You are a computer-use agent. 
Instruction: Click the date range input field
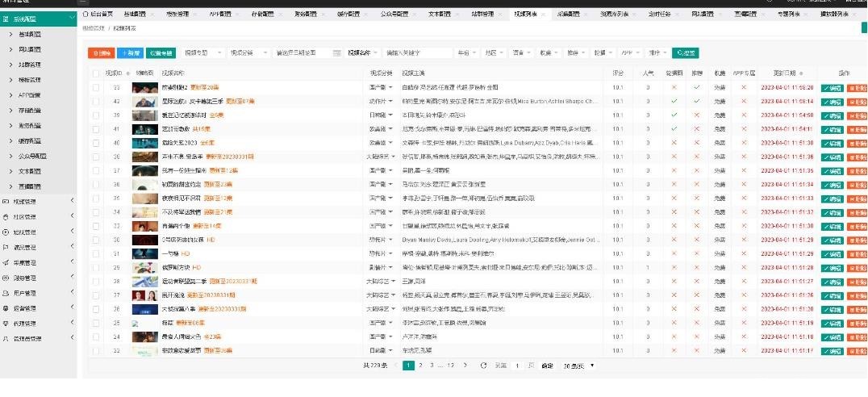(x=308, y=53)
